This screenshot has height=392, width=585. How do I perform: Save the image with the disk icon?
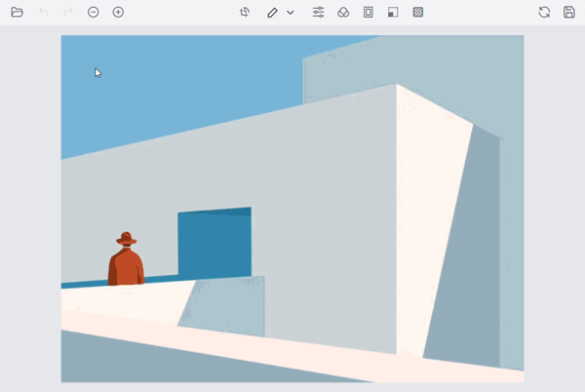coord(569,13)
